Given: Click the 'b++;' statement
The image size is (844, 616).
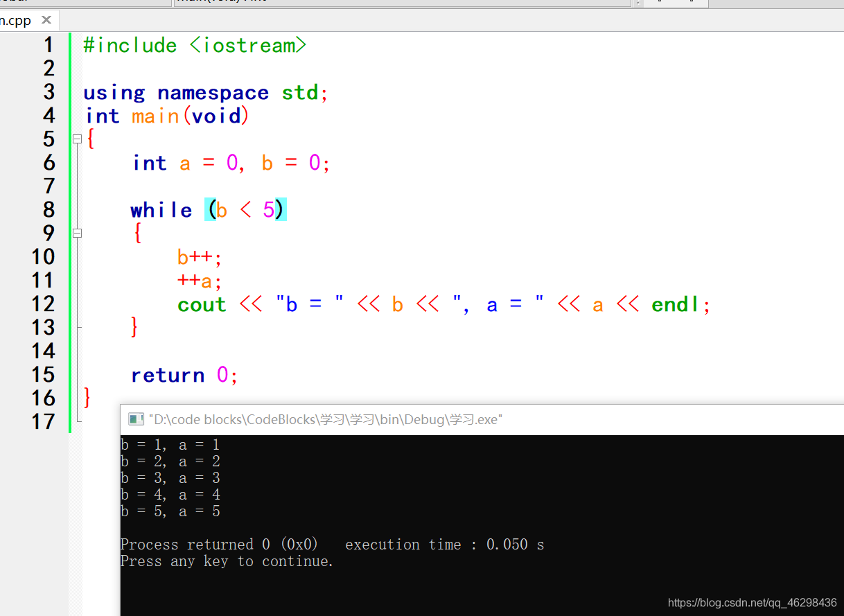Looking at the screenshot, I should coord(200,258).
